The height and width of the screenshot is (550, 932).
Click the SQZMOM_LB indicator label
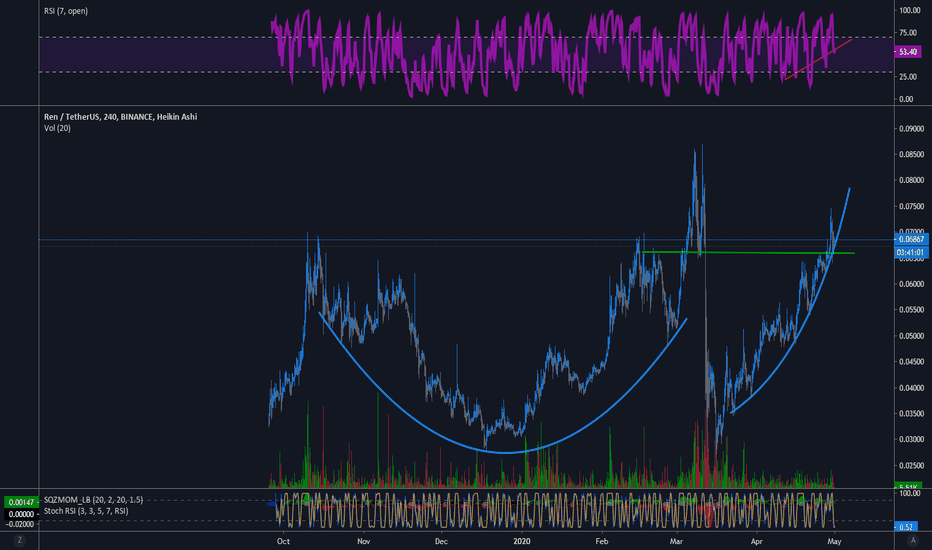tap(93, 499)
